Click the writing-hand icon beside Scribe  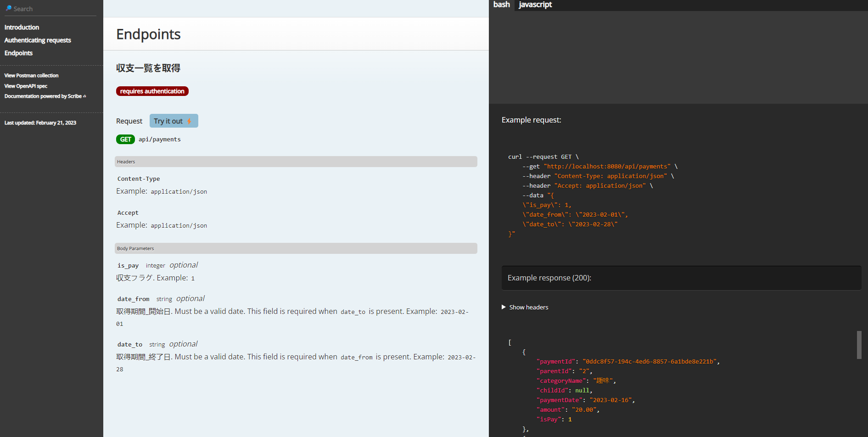[x=84, y=96]
